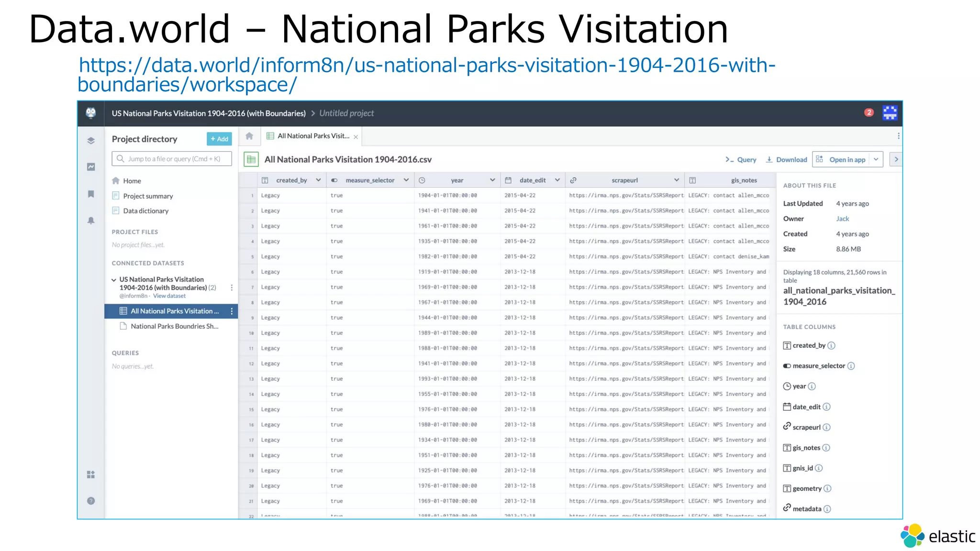The width and height of the screenshot is (980, 551).
Task: Open date_edit column dropdown
Action: point(557,180)
